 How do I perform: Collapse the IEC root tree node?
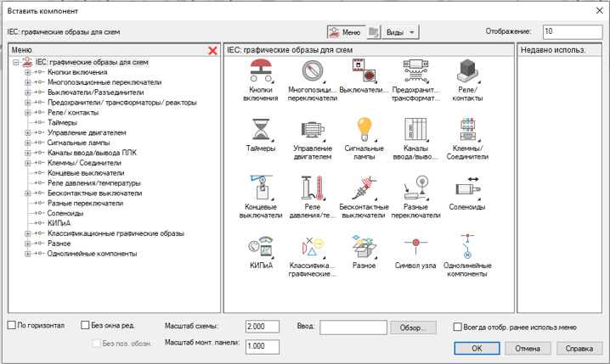(15, 62)
